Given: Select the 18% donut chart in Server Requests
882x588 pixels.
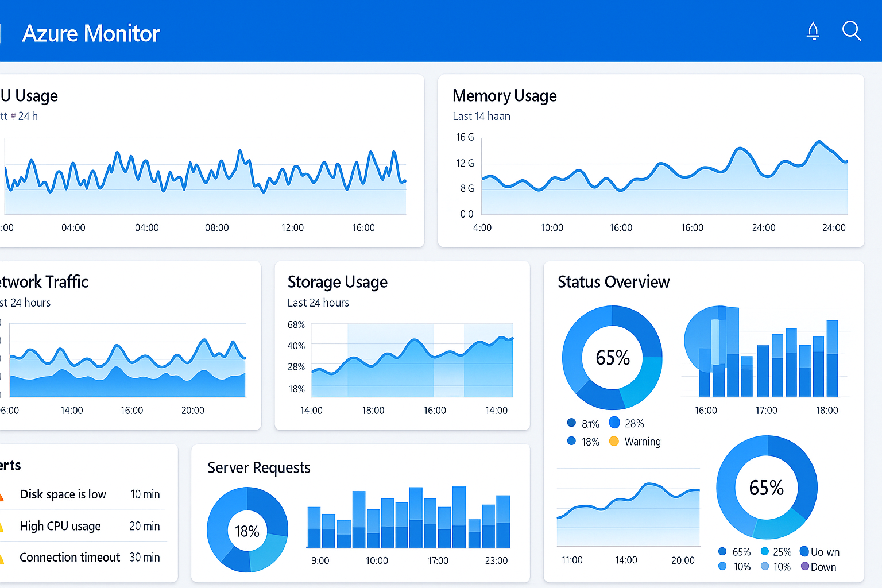Looking at the screenshot, I should [x=247, y=531].
